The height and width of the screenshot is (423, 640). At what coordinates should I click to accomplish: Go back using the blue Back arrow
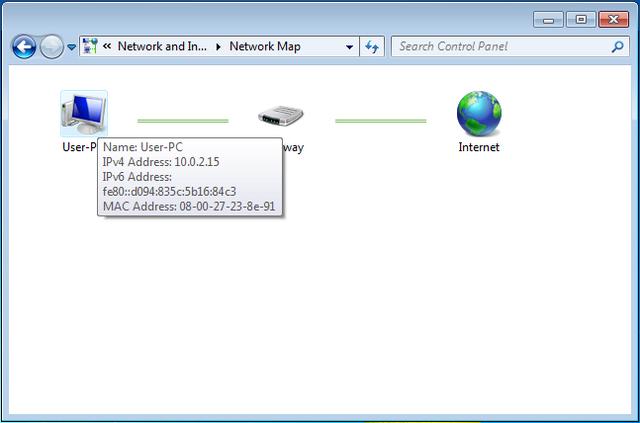[24, 47]
